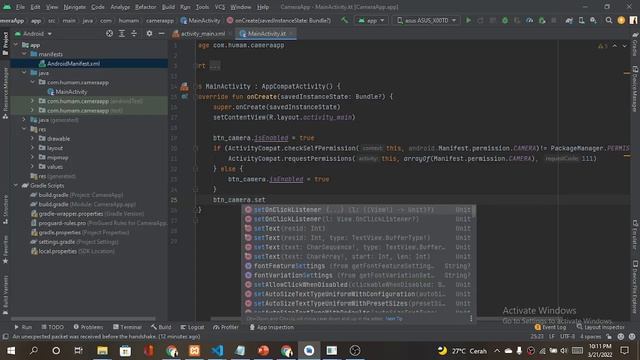This screenshot has height=360, width=640.
Task: Collapse the manifests folder
Action: (x=24, y=54)
